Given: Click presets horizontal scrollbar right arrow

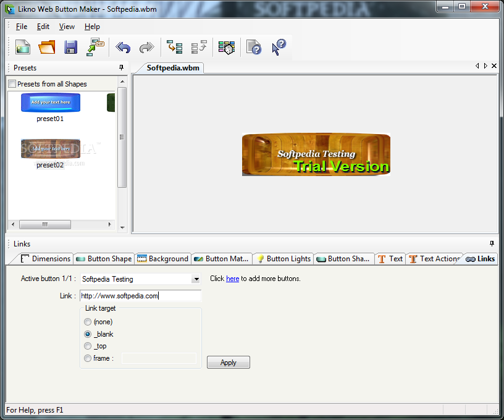Looking at the screenshot, I should pos(109,224).
